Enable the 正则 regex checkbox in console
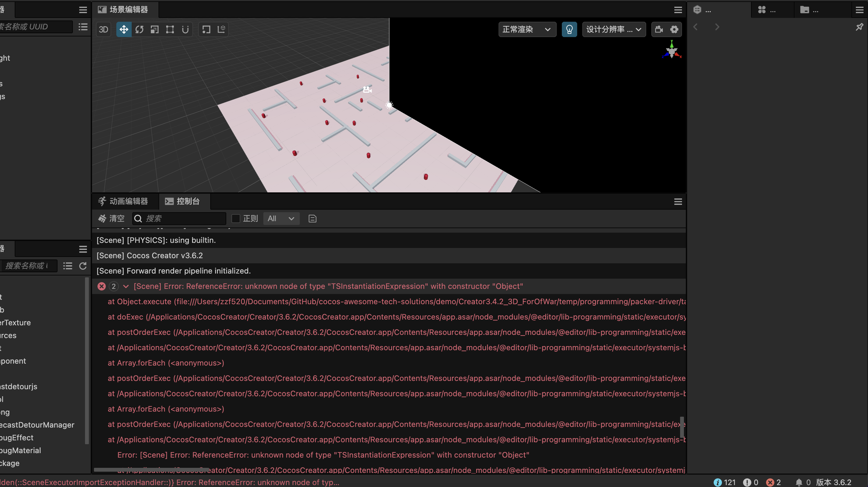 [236, 218]
